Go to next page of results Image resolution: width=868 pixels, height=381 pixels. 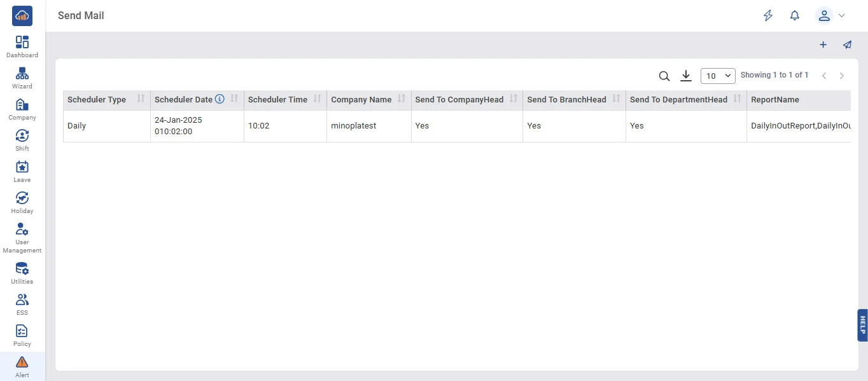pyautogui.click(x=841, y=76)
